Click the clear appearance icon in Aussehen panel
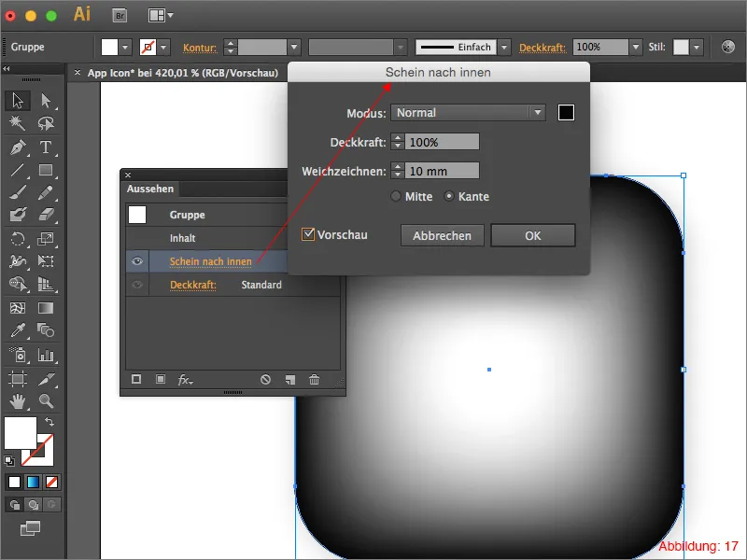Screen dimensions: 747x560 [265, 380]
